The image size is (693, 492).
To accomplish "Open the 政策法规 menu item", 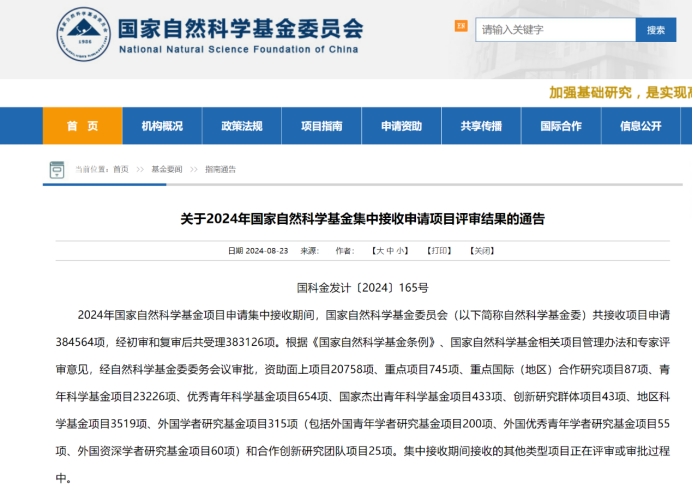I will (x=242, y=126).
